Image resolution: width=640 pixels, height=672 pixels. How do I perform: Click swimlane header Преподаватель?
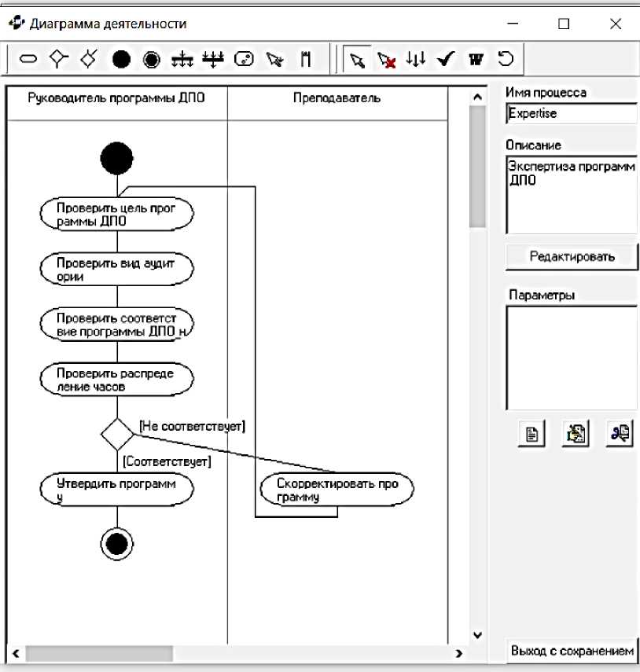(x=337, y=98)
